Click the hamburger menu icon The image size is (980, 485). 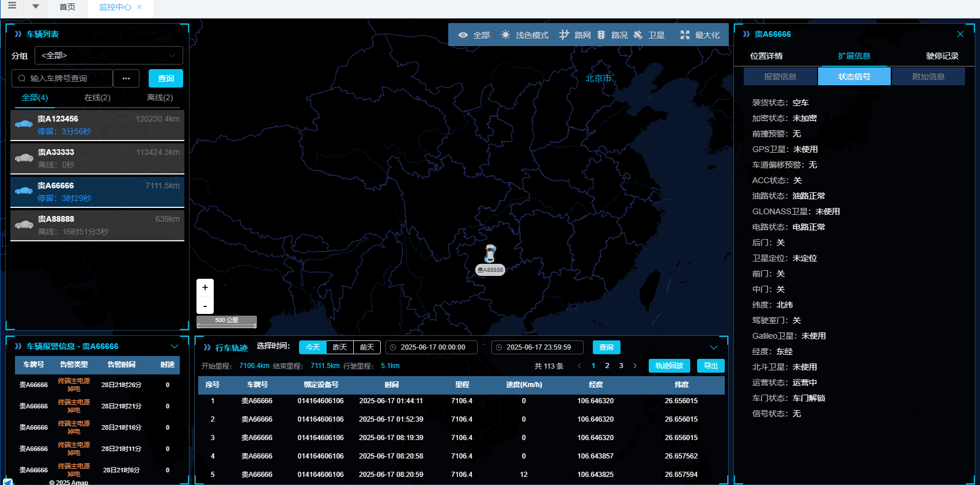[12, 6]
